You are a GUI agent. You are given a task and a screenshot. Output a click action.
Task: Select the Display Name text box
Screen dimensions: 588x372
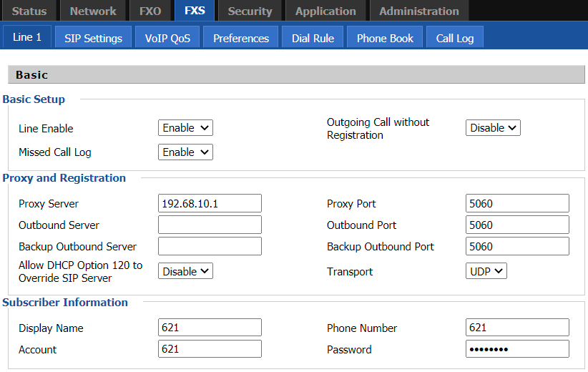coord(210,328)
